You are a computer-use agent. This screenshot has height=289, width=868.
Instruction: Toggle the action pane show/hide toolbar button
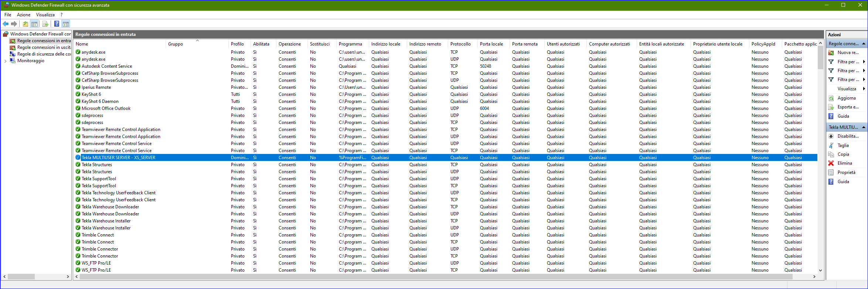coord(66,24)
